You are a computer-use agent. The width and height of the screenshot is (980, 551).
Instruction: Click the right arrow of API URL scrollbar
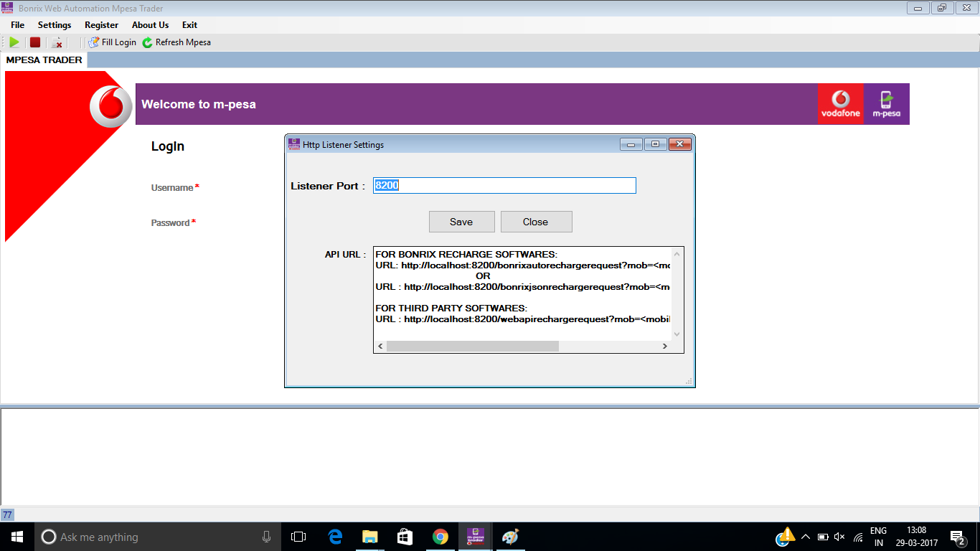tap(665, 346)
